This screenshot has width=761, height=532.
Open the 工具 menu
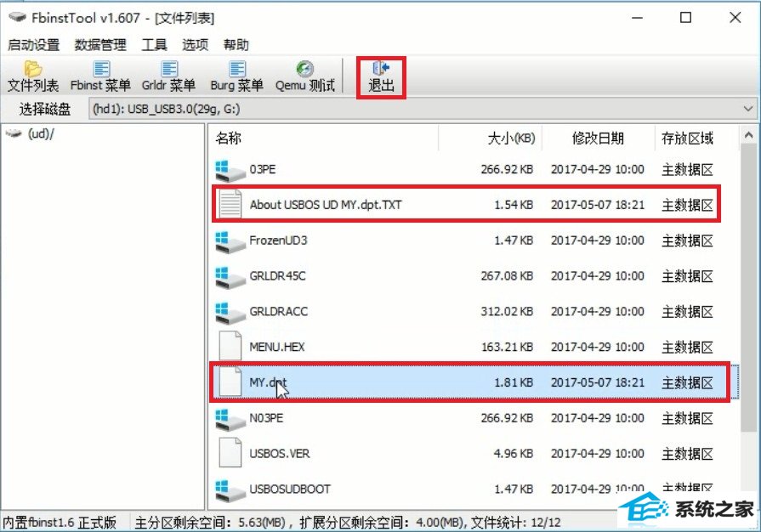point(155,44)
